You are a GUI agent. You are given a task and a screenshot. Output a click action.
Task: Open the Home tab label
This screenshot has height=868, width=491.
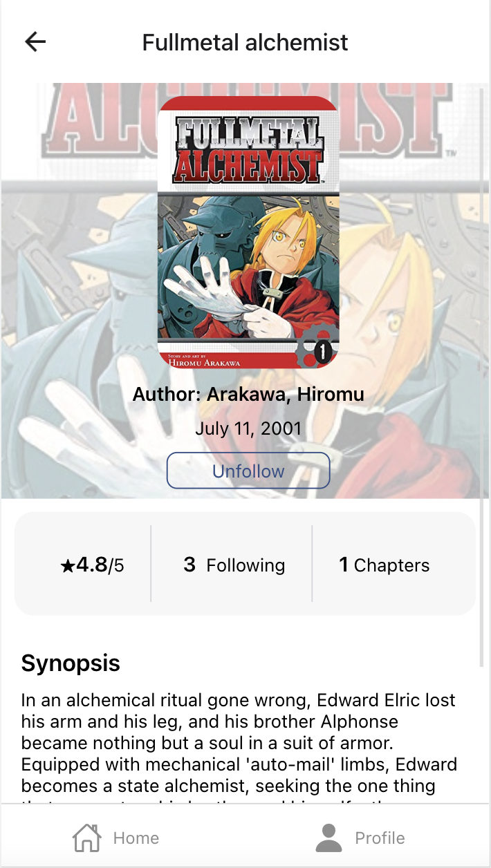(136, 838)
